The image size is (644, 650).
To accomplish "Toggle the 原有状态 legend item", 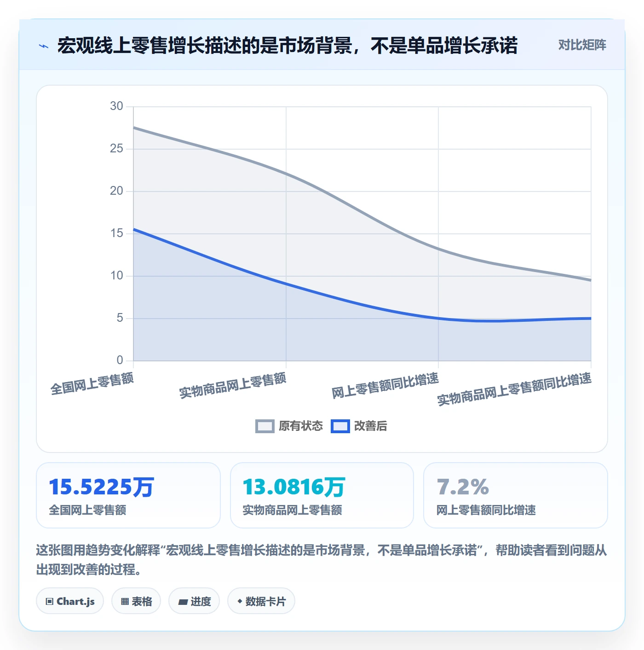I will coord(289,426).
